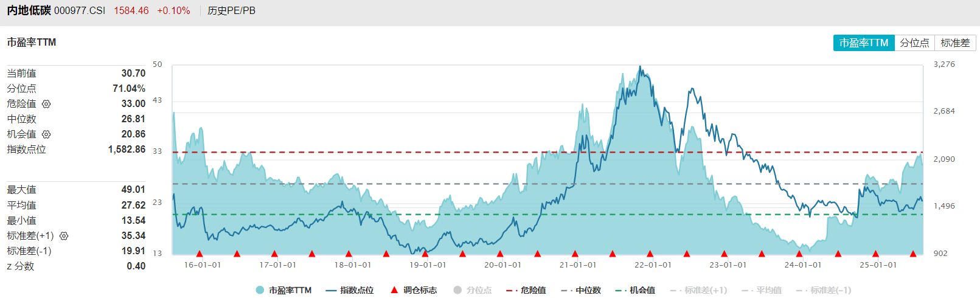980x298 pixels.
Task: Click the 市盈率TTM legend circle icon
Action: point(260,290)
